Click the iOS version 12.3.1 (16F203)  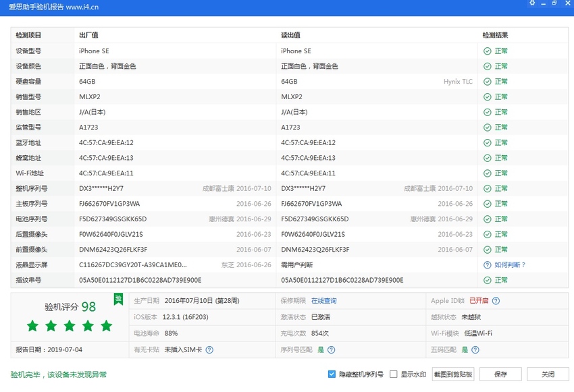185,317
